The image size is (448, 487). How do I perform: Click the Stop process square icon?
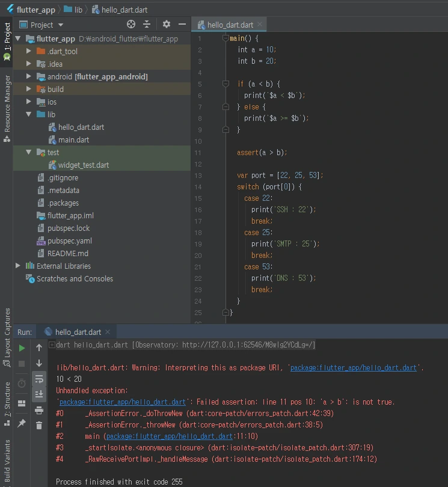click(22, 364)
